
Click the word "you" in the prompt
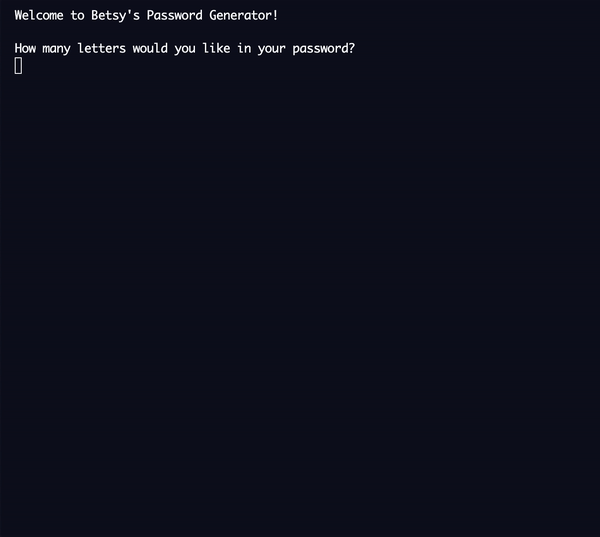tap(185, 49)
